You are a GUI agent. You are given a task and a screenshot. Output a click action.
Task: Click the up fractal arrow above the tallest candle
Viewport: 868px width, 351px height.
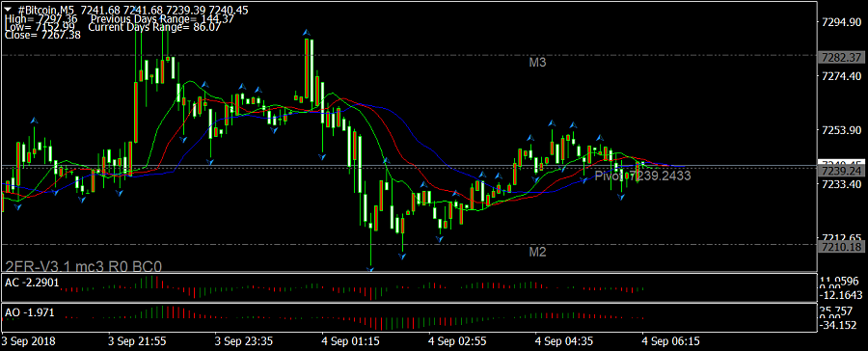tap(307, 34)
